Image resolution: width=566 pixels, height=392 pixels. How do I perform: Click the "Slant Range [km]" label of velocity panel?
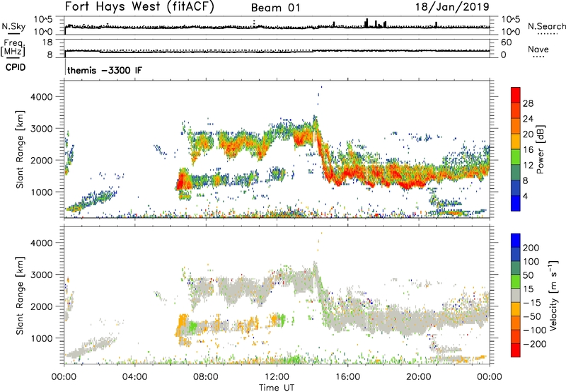20,295
